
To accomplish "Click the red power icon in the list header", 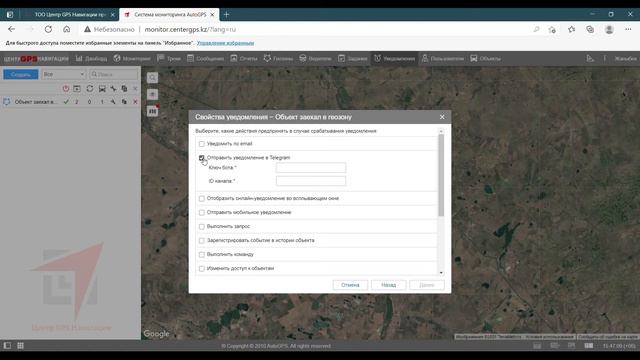I will tap(66, 89).
